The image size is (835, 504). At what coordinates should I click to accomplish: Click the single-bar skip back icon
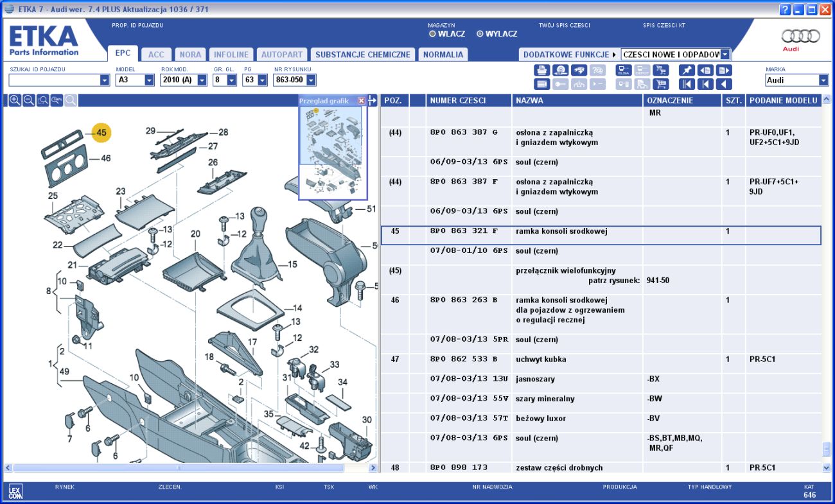(705, 84)
